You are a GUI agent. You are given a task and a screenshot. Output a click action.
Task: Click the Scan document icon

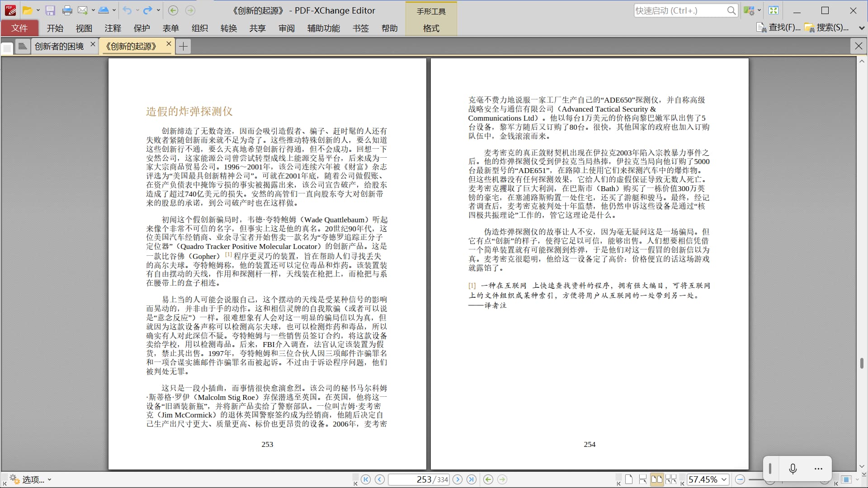point(104,10)
